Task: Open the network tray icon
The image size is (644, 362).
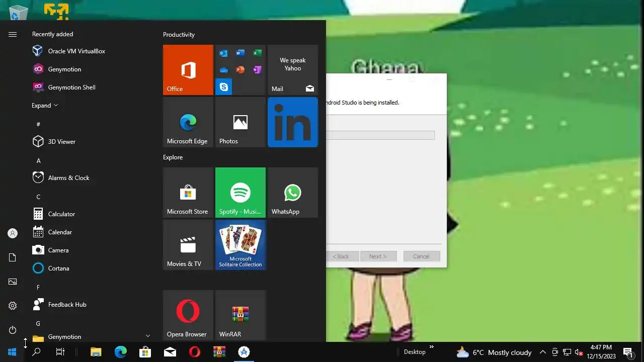Action: pyautogui.click(x=567, y=352)
